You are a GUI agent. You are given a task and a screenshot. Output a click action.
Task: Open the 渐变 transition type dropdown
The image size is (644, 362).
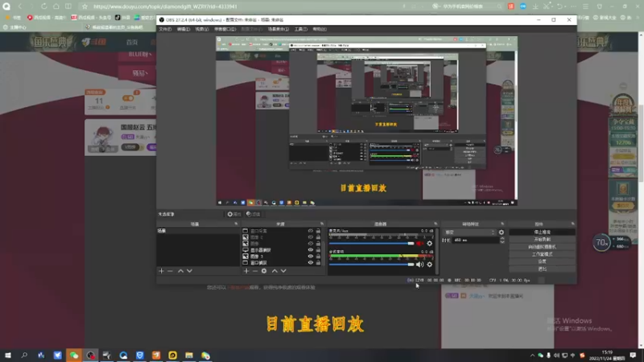tap(470, 232)
